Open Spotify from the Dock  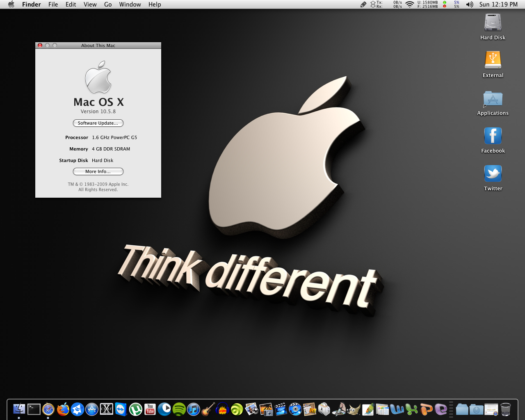(x=179, y=409)
